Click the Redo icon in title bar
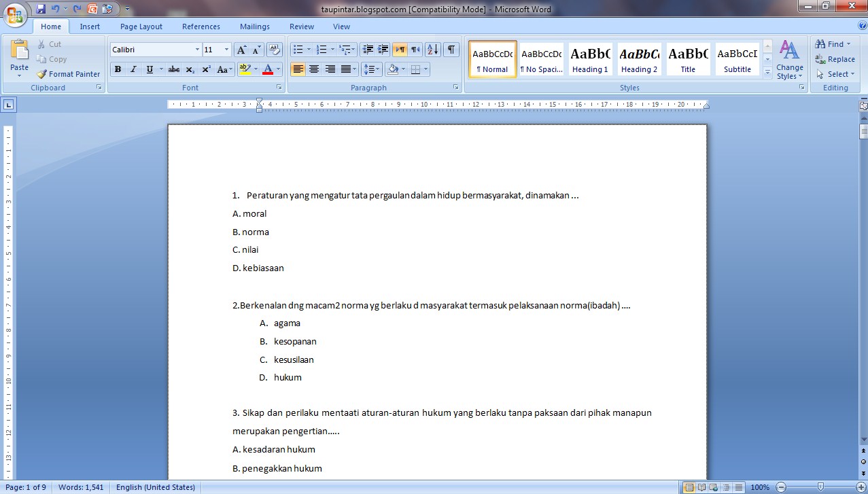This screenshot has height=494, width=868. coord(77,9)
